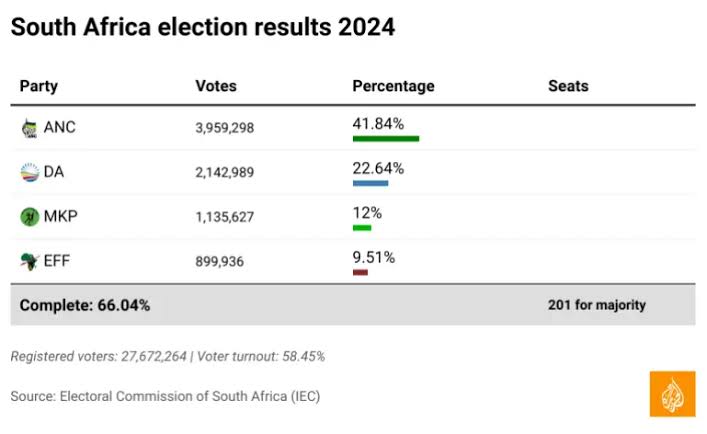Click the Complete: 66.04% status text
Image resolution: width=707 pixels, height=434 pixels.
85,305
